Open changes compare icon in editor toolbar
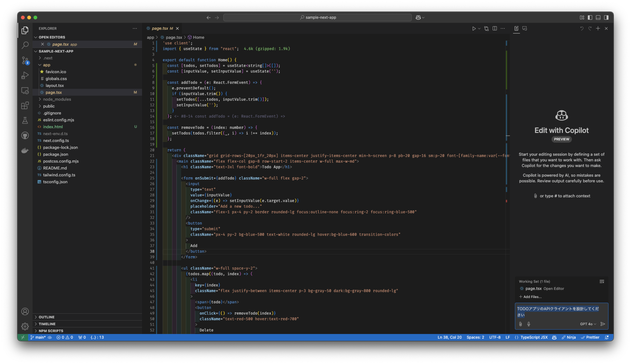The width and height of the screenshot is (631, 364). [x=487, y=28]
